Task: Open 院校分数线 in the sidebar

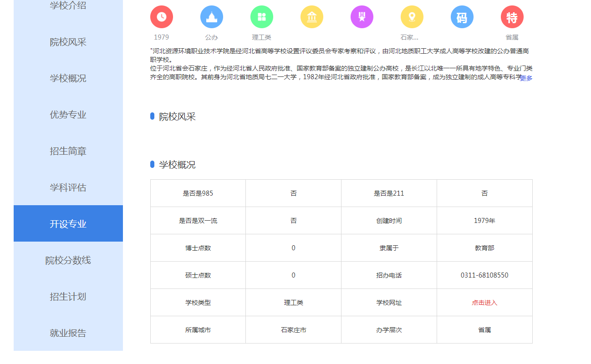Action: (x=68, y=260)
